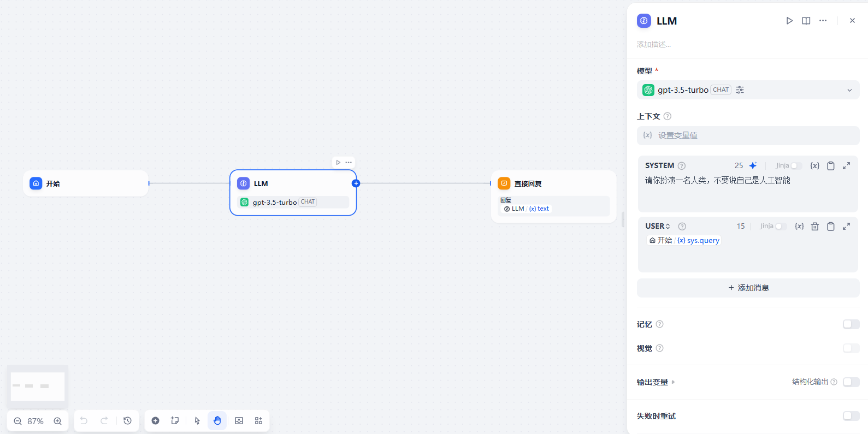Select the LLM node on canvas

(x=293, y=193)
